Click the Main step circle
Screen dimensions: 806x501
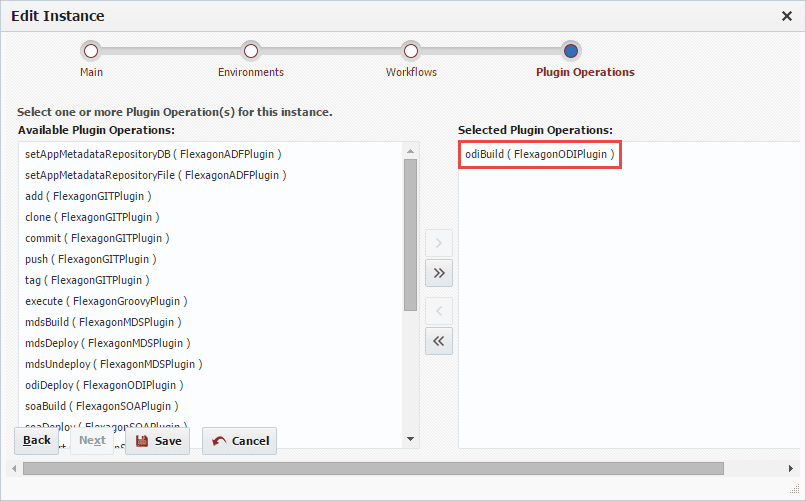[x=90, y=51]
